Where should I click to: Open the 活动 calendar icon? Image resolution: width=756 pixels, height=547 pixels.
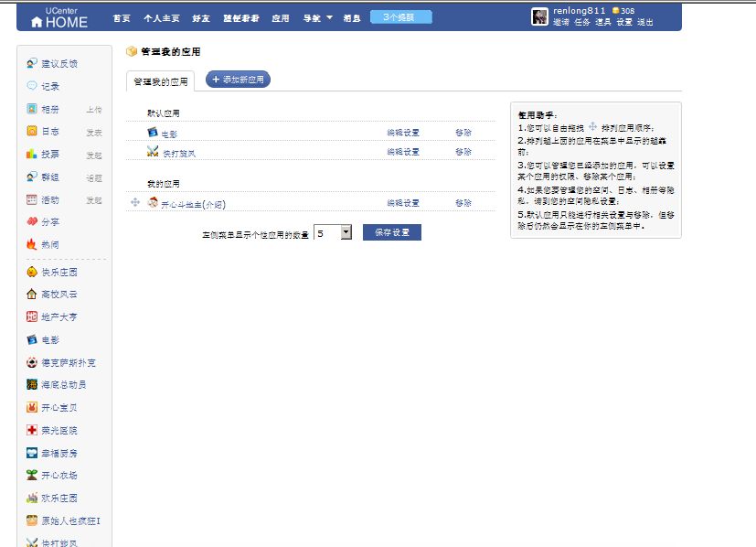pyautogui.click(x=32, y=199)
